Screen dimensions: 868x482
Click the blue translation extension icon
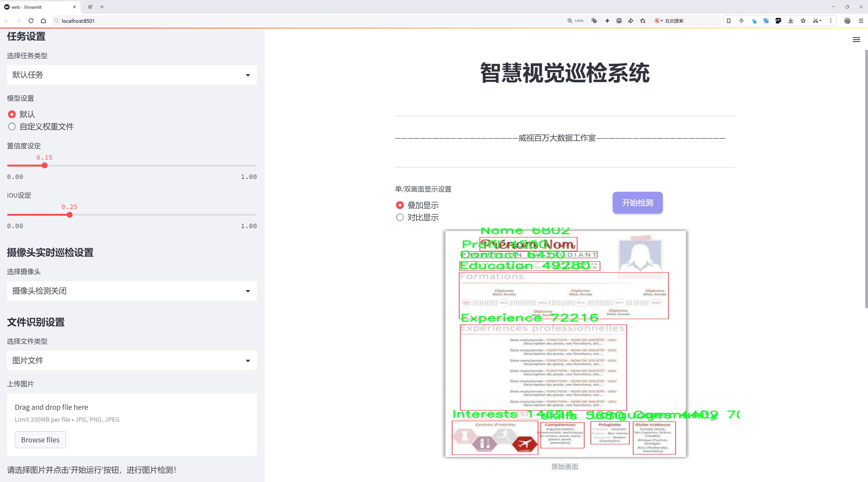click(766, 21)
